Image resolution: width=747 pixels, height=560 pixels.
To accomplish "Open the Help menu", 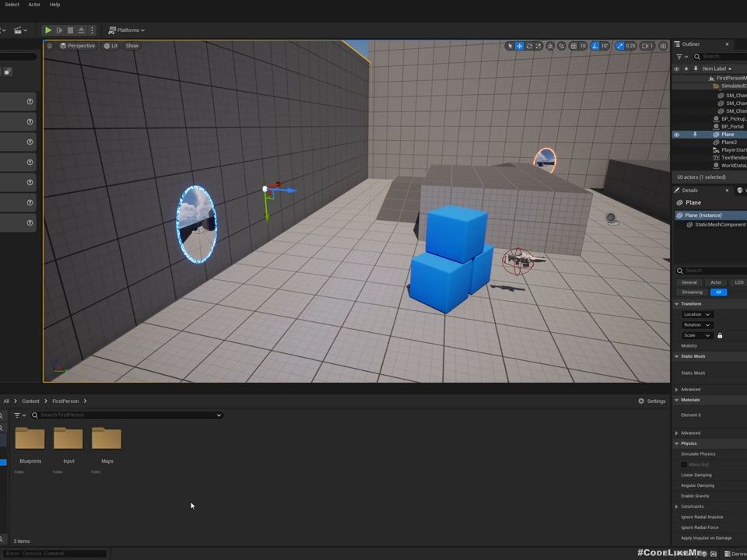I will pyautogui.click(x=54, y=5).
